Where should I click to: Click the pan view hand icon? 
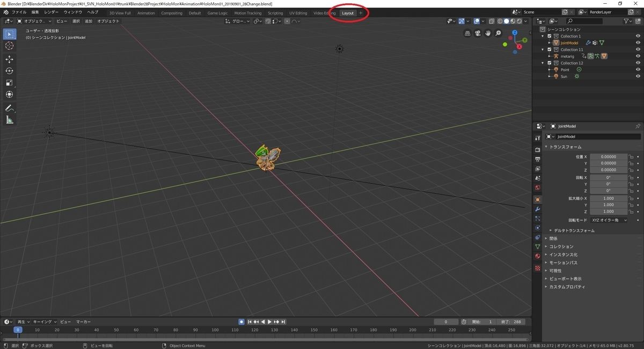point(488,33)
